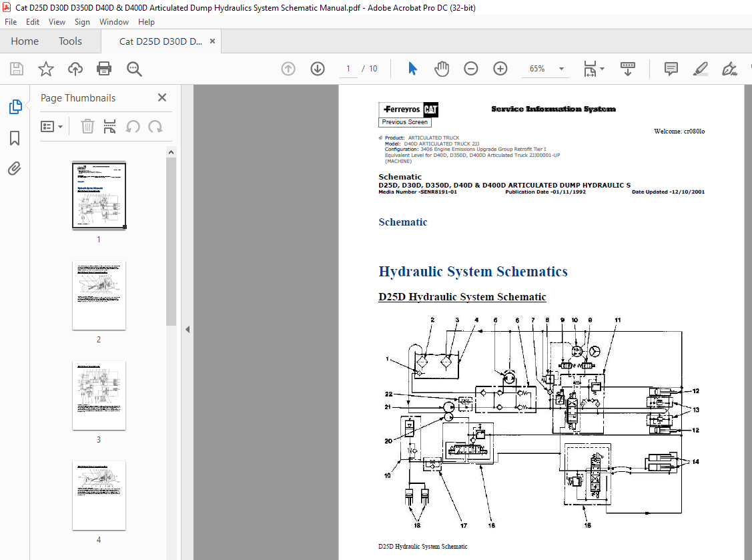This screenshot has height=560, width=752.
Task: Click the Hydraulic System Schematics heading
Action: 473,272
